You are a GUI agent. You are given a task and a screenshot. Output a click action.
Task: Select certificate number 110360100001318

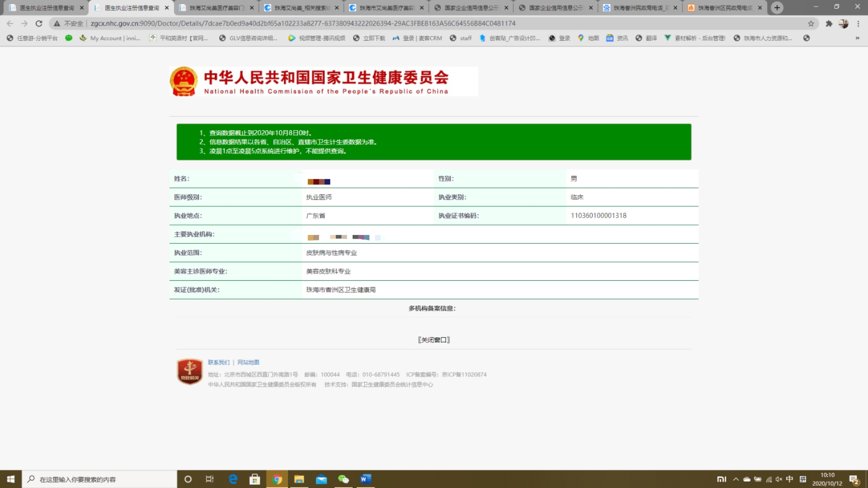coord(599,216)
